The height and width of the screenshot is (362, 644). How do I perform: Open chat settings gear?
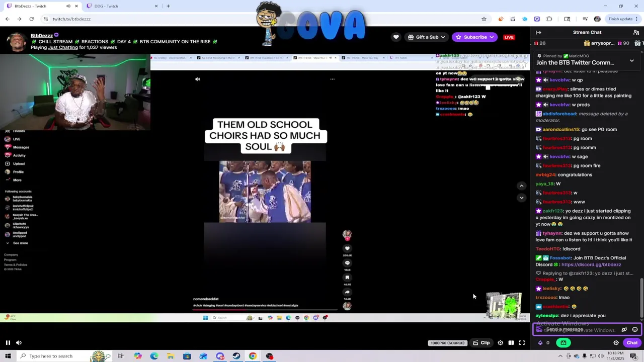[x=616, y=343]
